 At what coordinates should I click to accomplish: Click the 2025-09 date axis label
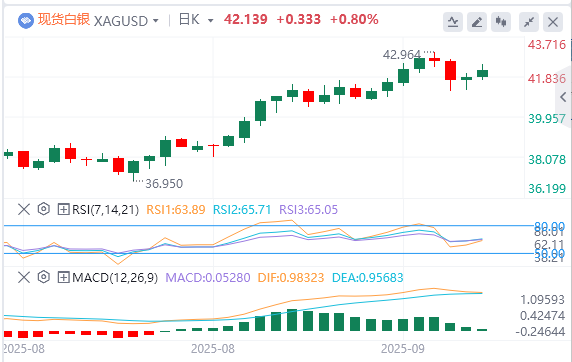pyautogui.click(x=403, y=349)
